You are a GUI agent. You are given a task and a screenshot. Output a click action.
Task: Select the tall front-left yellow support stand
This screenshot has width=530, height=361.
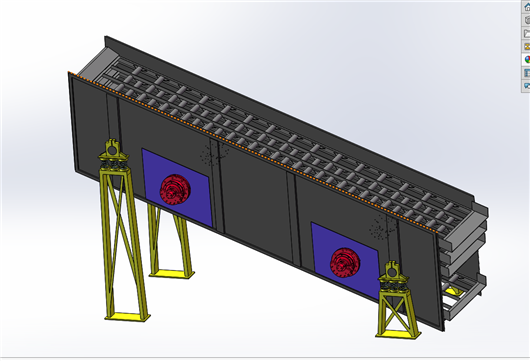click(x=123, y=231)
